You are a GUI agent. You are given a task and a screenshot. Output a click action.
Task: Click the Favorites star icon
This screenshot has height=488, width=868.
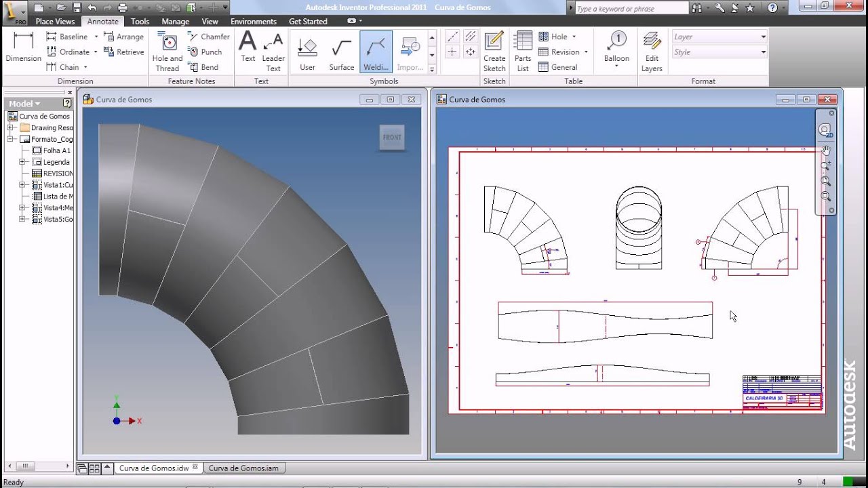point(749,8)
